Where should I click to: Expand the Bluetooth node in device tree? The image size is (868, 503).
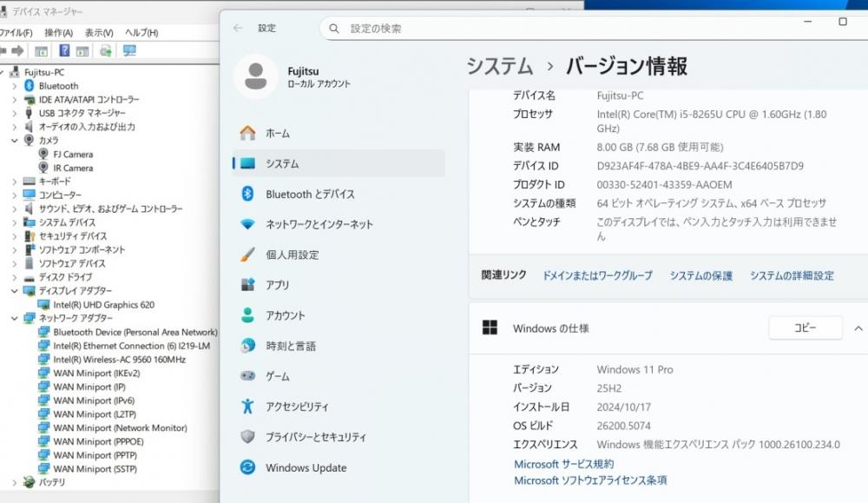coord(14,86)
